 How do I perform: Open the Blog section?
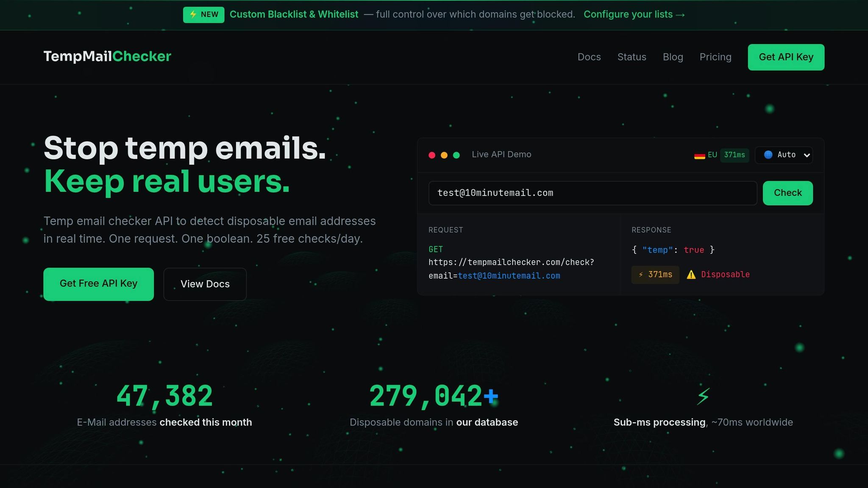pos(673,57)
